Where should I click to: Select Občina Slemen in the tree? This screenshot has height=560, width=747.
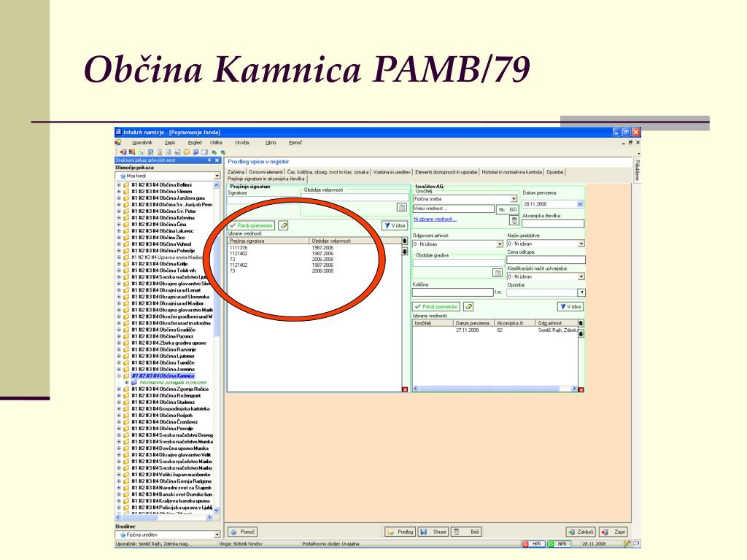pos(161,192)
